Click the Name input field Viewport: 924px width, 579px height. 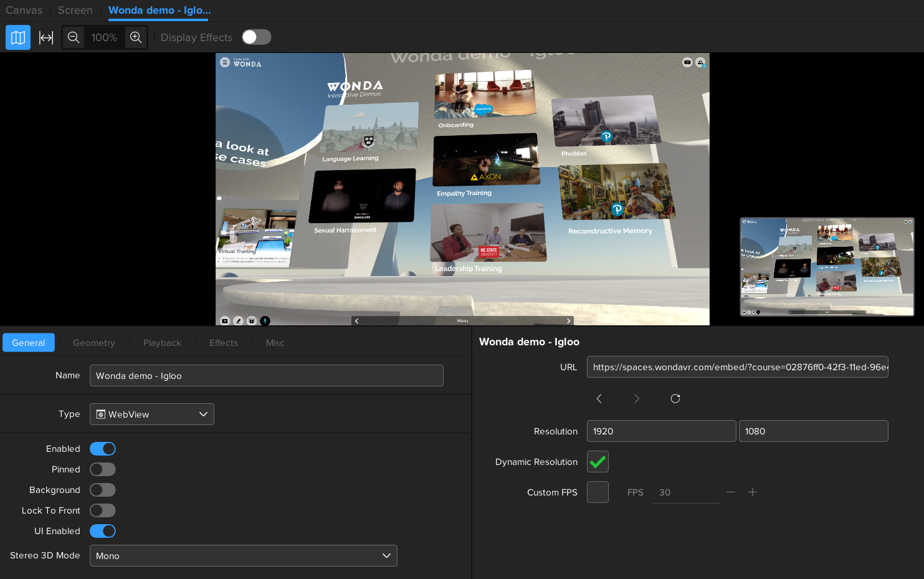(x=266, y=376)
